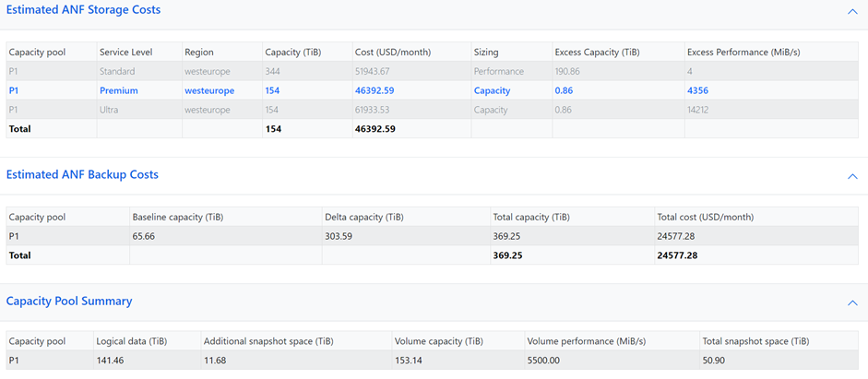The width and height of the screenshot is (868, 379).
Task: Select the Premium service level cell
Action: [119, 90]
